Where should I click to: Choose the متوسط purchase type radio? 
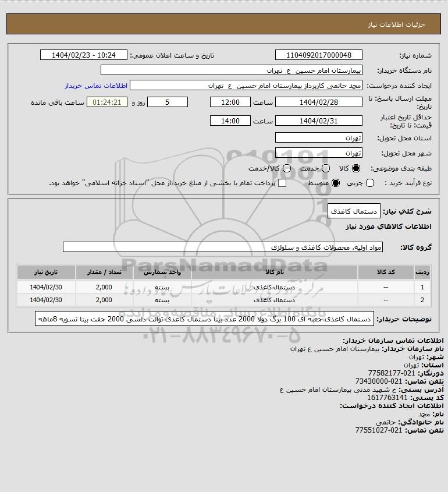coord(336,183)
